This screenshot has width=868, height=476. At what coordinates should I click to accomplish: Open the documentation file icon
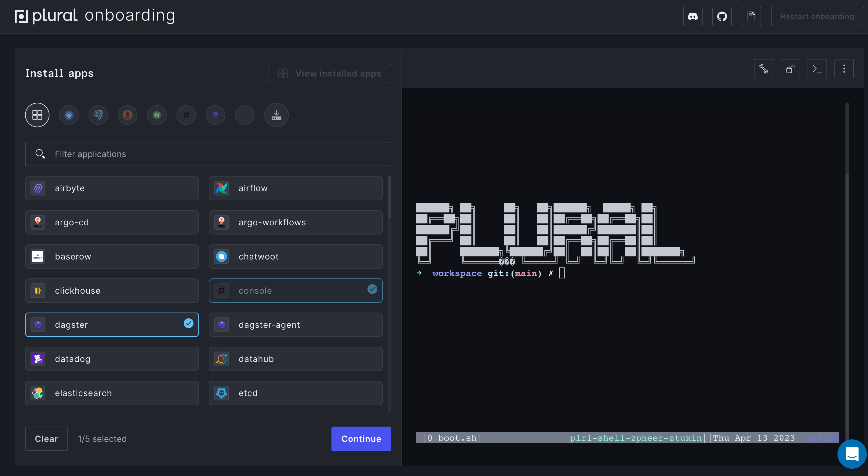(751, 16)
